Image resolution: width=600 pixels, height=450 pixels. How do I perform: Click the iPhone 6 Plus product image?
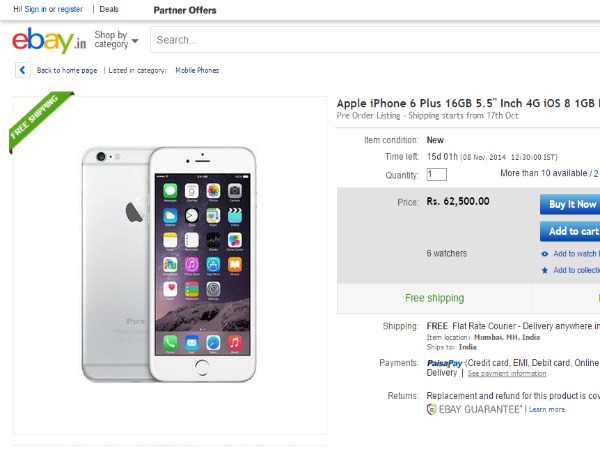(x=169, y=263)
